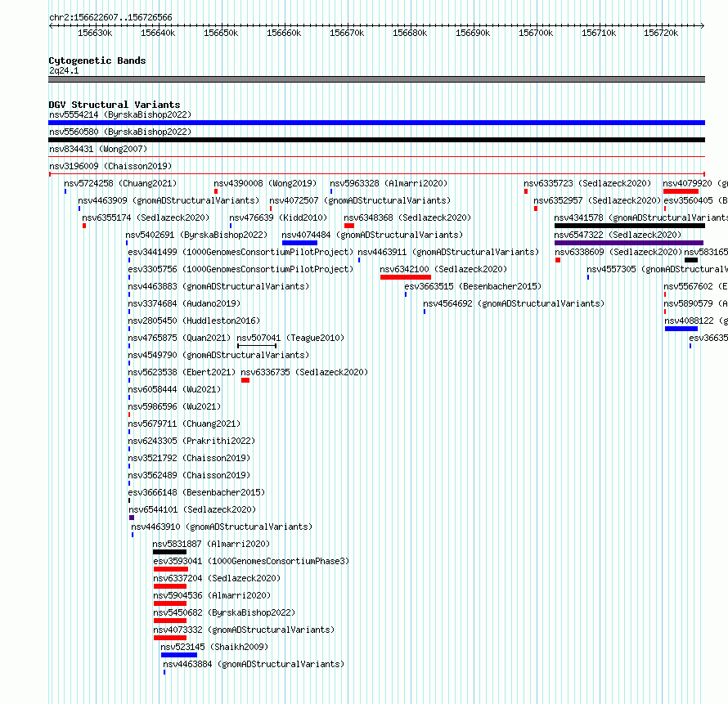Open nsv6058444 (Wu2021) entry

coord(174,389)
